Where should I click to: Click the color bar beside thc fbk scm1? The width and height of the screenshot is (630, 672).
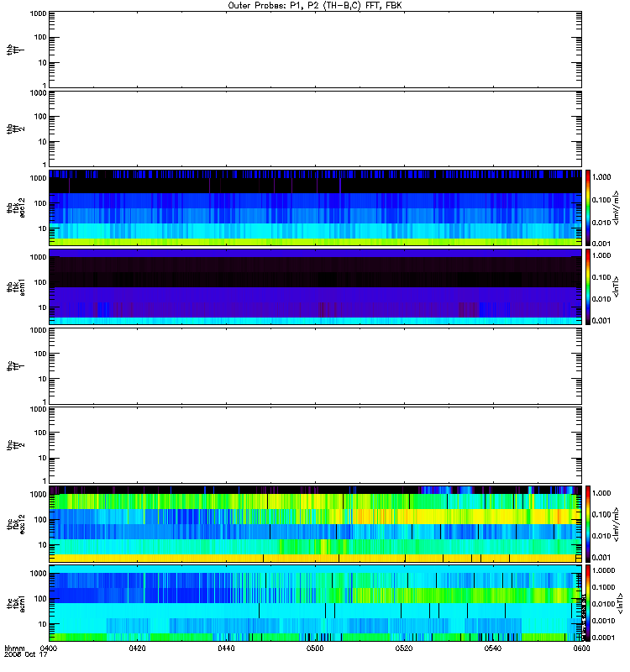[588, 603]
